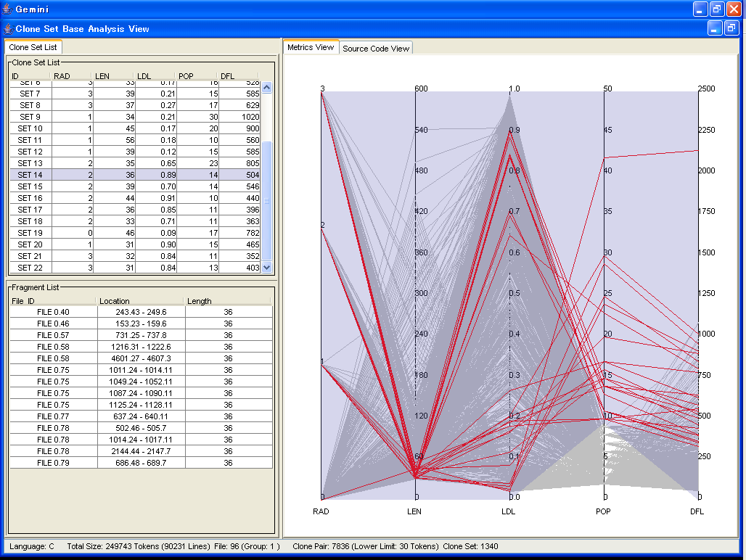The height and width of the screenshot is (560, 746).
Task: Switch to the Source Code View tab
Action: click(376, 49)
